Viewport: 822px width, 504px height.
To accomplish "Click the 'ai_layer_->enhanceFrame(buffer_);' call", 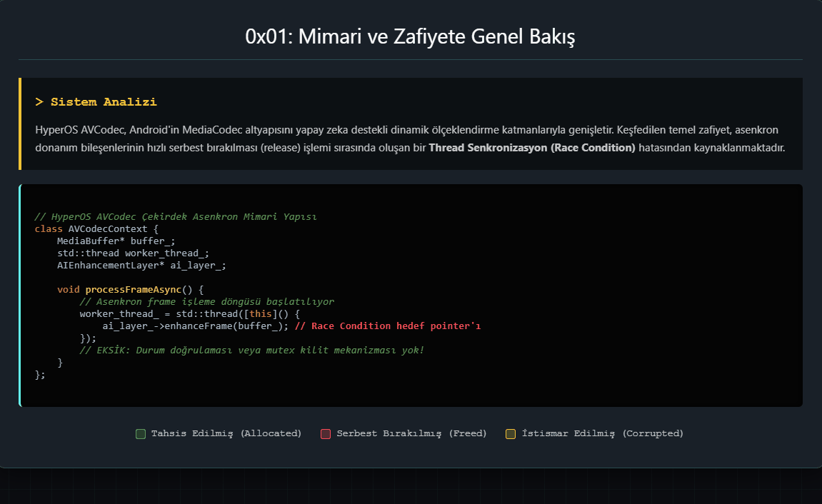I will click(x=196, y=326).
